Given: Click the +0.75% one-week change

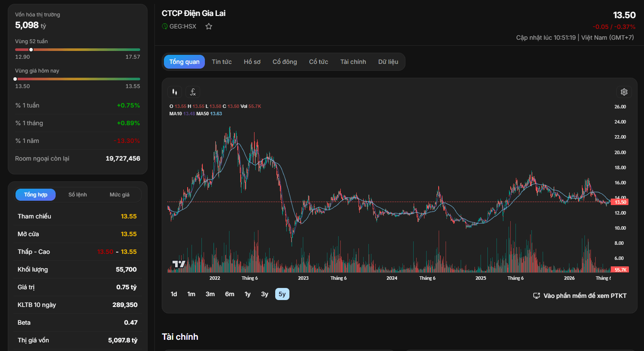Looking at the screenshot, I should (x=129, y=105).
